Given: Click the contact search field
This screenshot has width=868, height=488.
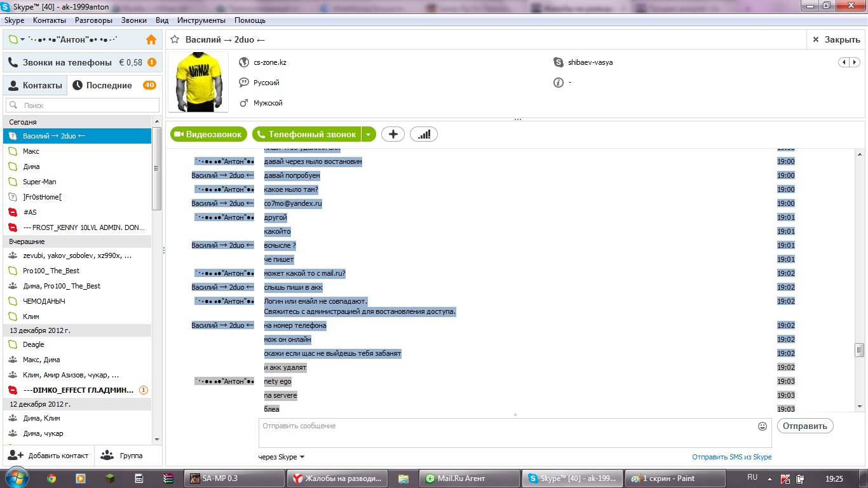Looking at the screenshot, I should pos(83,105).
